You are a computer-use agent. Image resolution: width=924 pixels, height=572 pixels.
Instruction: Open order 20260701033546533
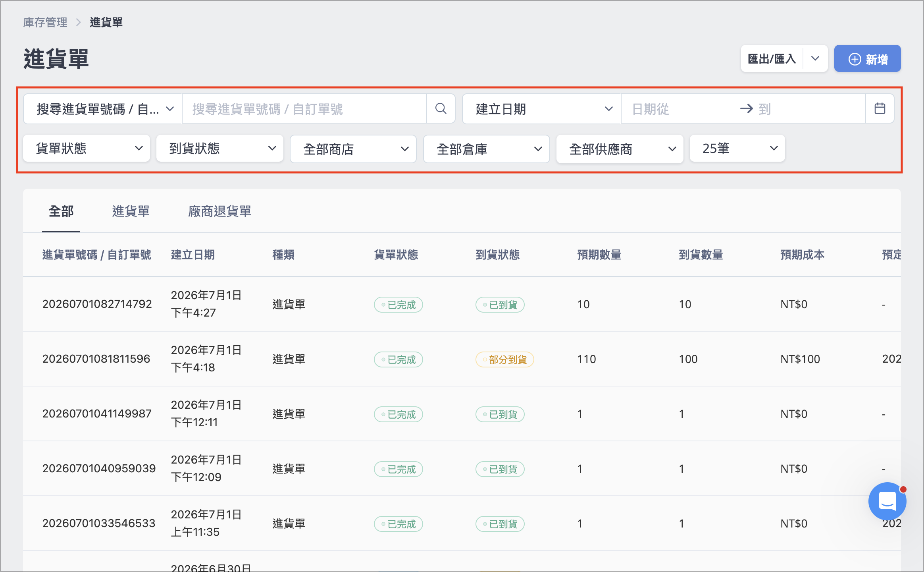point(99,524)
